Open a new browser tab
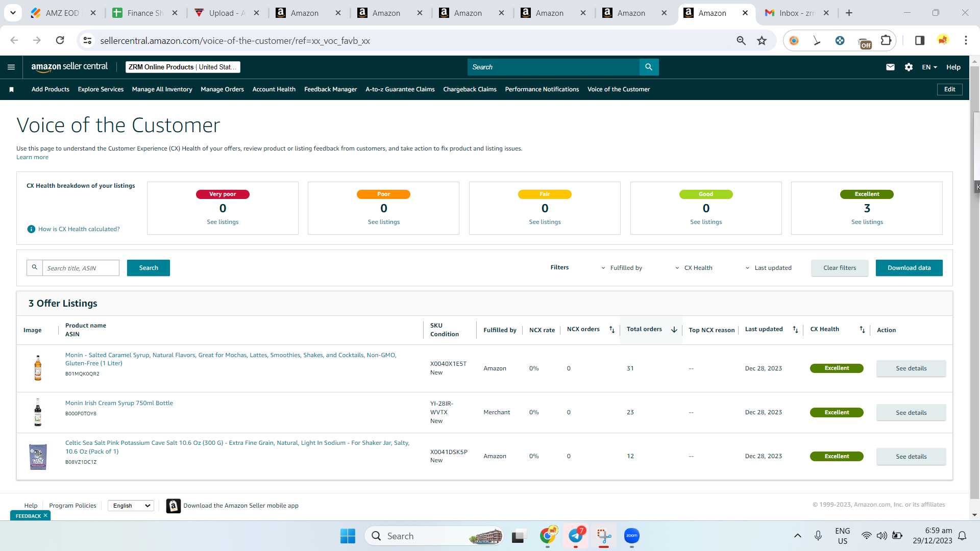980x551 pixels. (849, 13)
